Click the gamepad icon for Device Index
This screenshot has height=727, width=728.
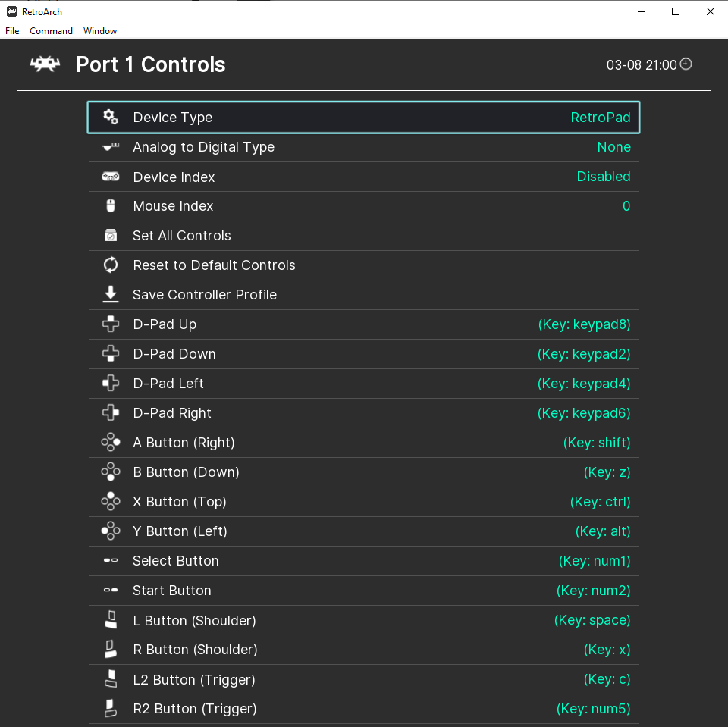click(111, 177)
